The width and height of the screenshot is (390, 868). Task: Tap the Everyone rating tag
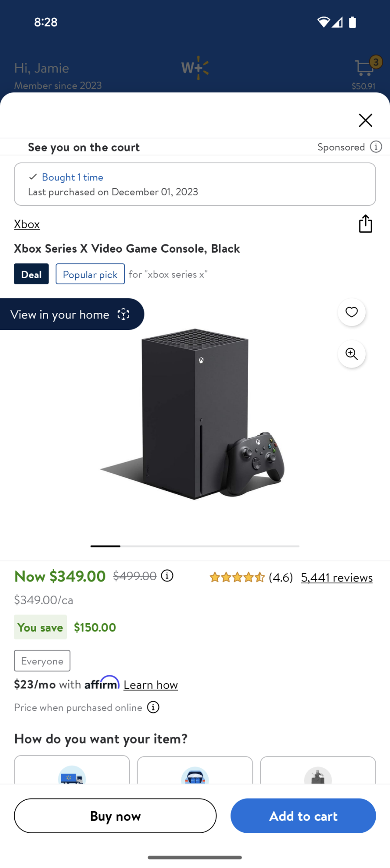click(x=42, y=661)
